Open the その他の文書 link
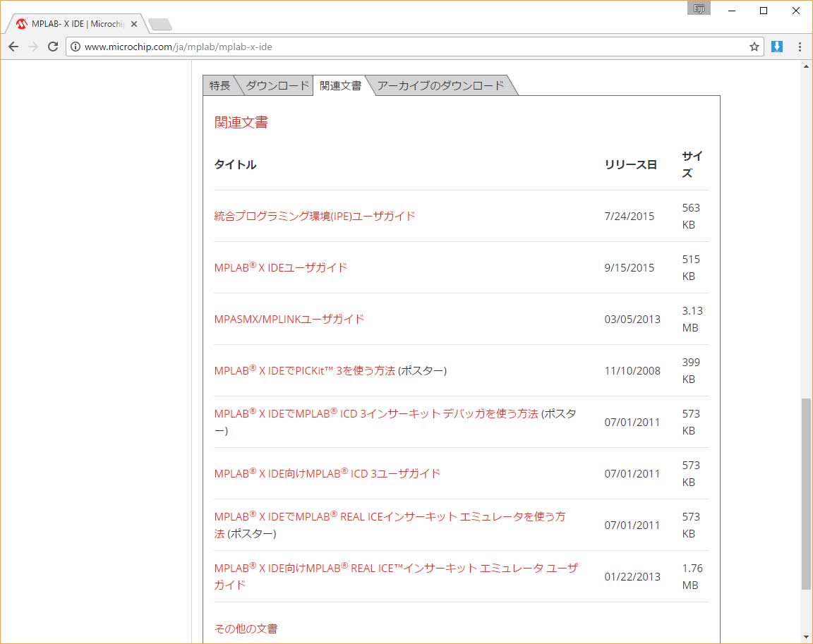Viewport: 813px width, 644px height. click(246, 628)
